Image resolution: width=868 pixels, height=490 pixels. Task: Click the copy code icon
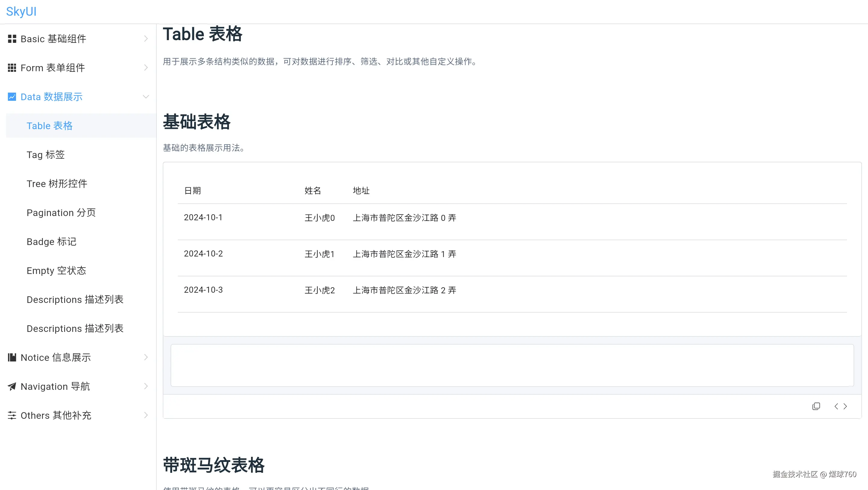(x=816, y=406)
